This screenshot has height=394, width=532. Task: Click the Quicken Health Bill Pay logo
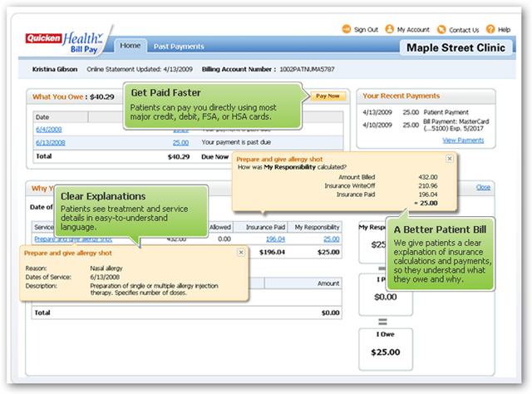click(65, 42)
